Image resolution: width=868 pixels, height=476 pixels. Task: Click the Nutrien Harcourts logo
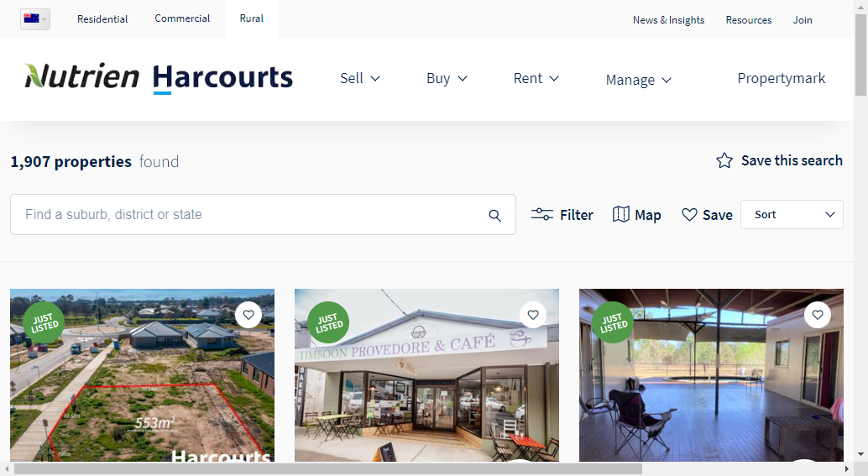[x=159, y=77]
